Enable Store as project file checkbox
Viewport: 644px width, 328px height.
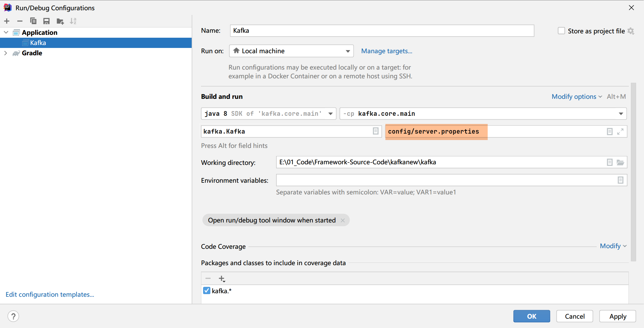(561, 31)
